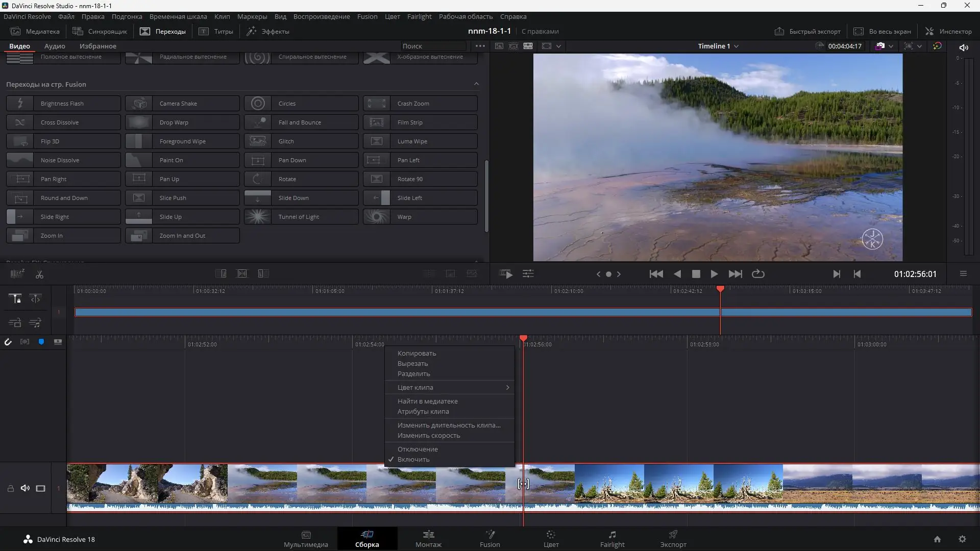The image size is (980, 551).
Task: Open the Воспроизведение menu
Action: [x=322, y=16]
